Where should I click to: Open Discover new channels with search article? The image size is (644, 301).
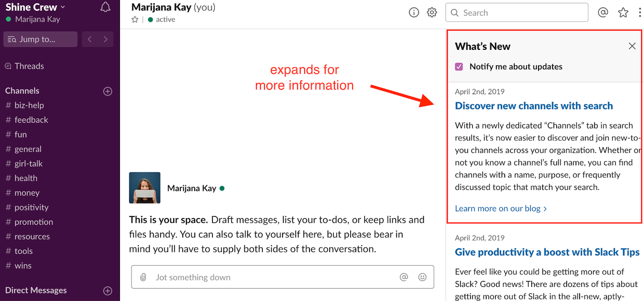click(533, 106)
